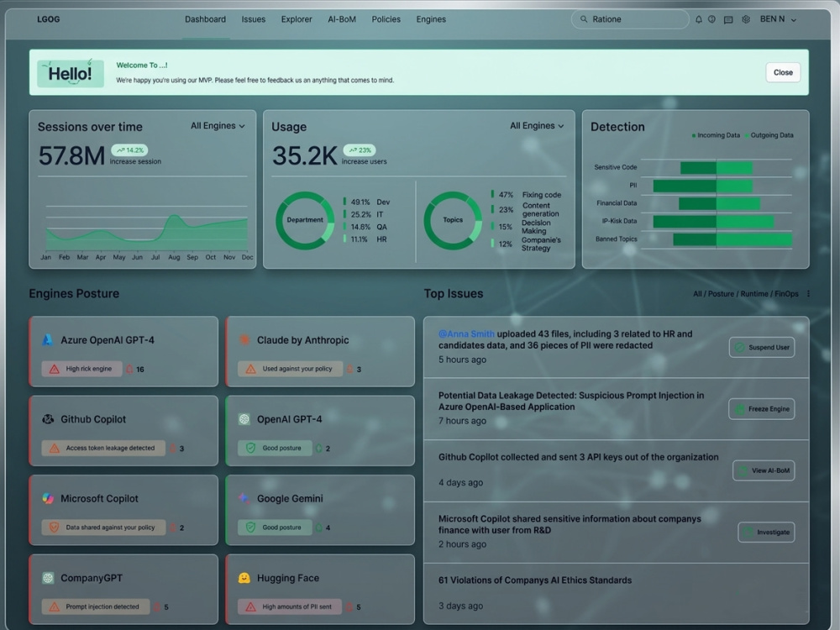The width and height of the screenshot is (840, 630).
Task: Click the search input field
Action: click(630, 19)
